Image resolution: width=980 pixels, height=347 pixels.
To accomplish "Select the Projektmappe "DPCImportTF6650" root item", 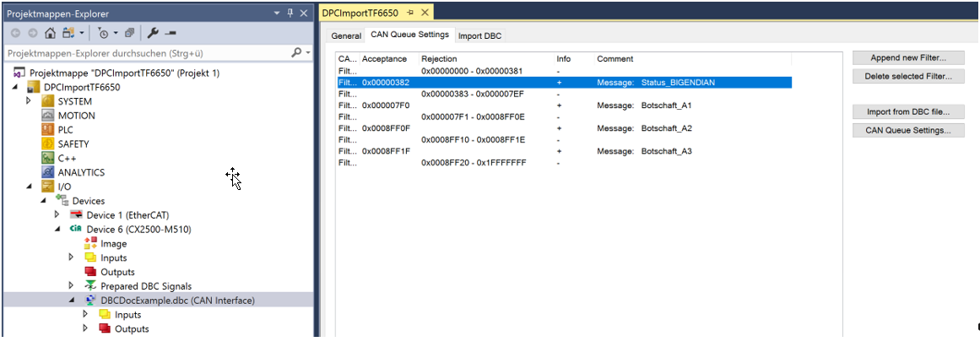I will pos(124,73).
